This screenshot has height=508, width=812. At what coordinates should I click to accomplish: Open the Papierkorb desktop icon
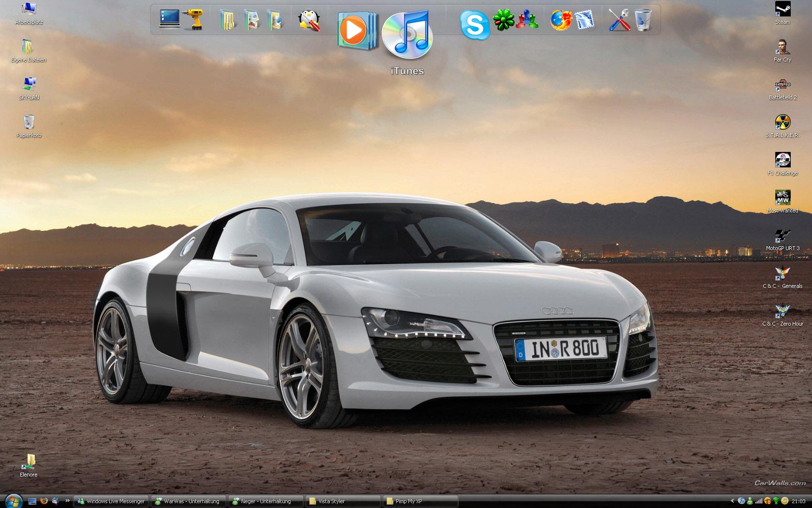pyautogui.click(x=29, y=123)
